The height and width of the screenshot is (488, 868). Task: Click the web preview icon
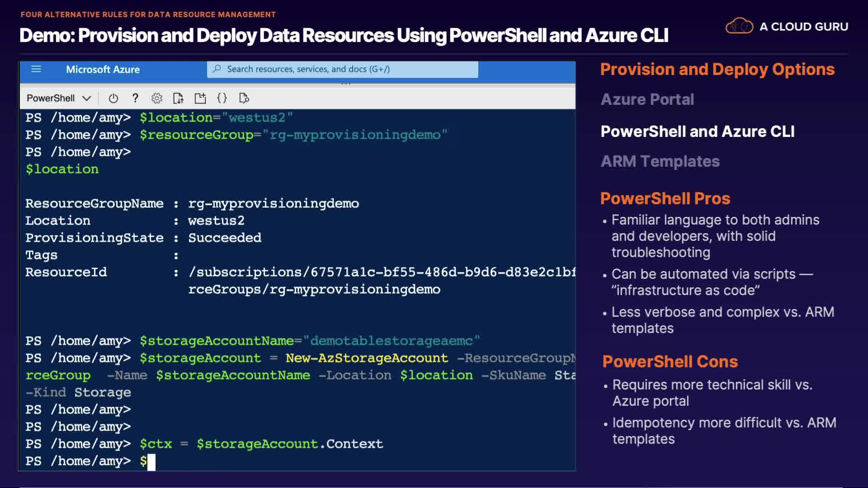244,98
